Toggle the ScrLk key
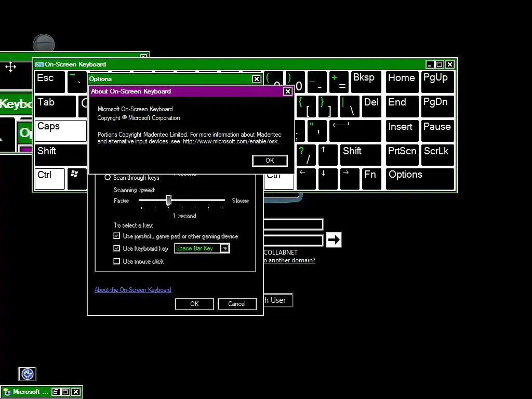The image size is (532, 399). click(437, 155)
